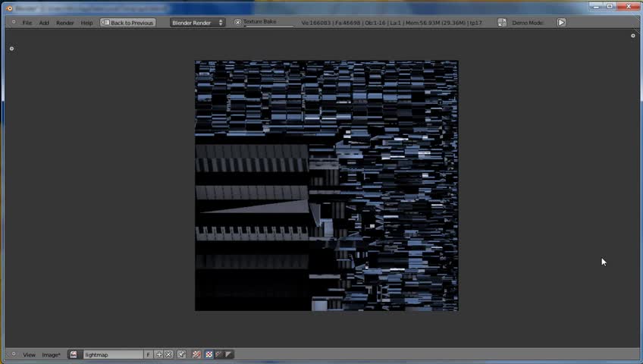The height and width of the screenshot is (364, 643).
Task: Cancel the Texture Bake job
Action: click(238, 22)
